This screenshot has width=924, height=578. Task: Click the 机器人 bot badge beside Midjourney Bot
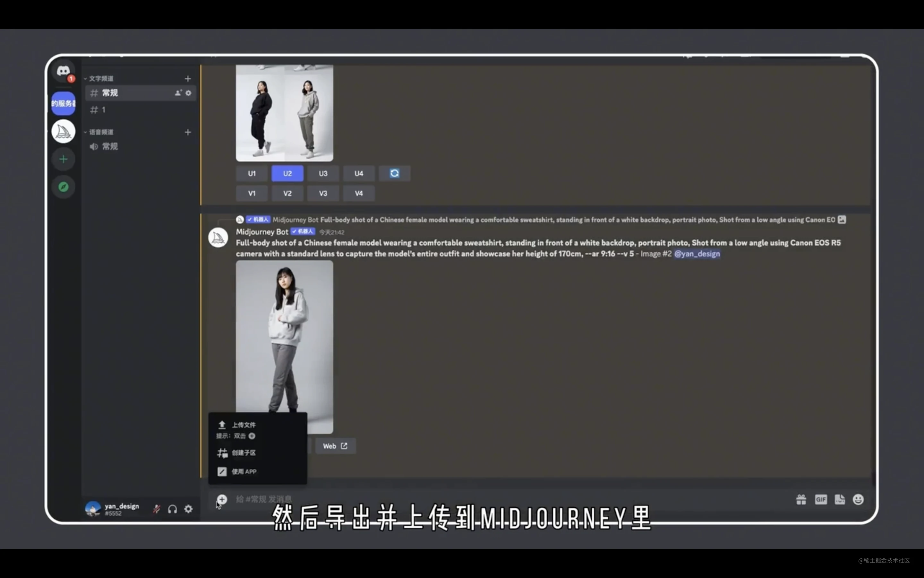click(x=303, y=232)
